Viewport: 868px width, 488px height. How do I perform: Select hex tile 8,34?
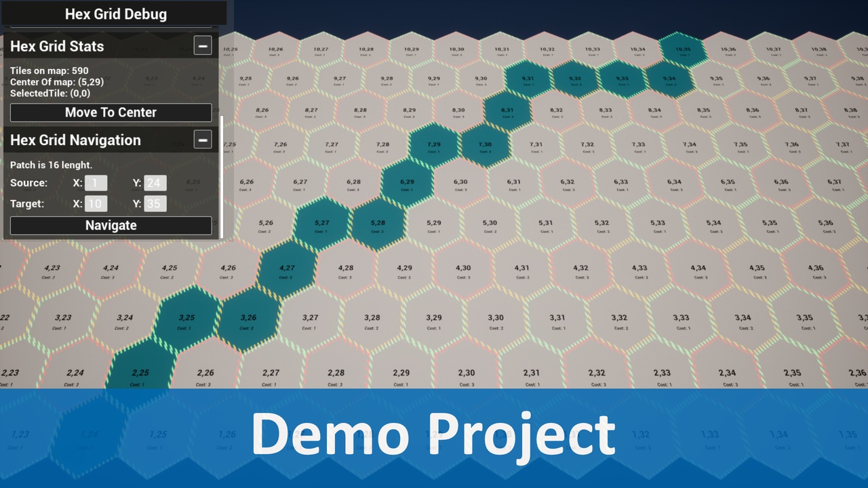click(654, 111)
